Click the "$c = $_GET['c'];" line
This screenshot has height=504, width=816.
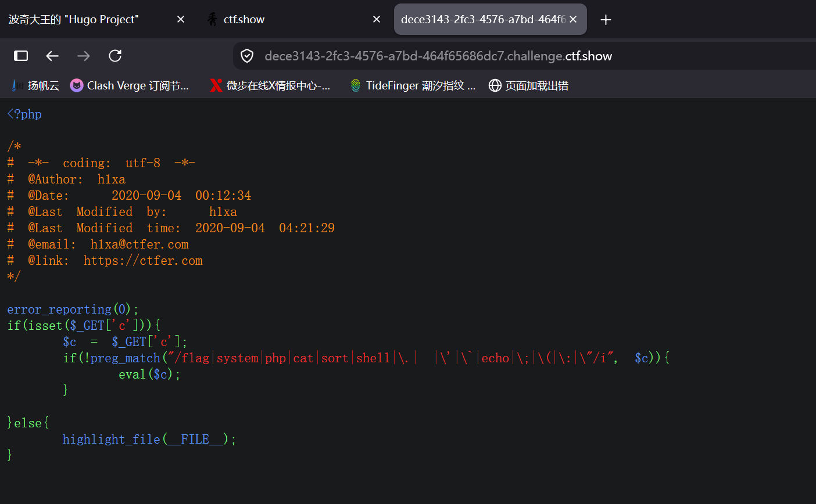[125, 342]
